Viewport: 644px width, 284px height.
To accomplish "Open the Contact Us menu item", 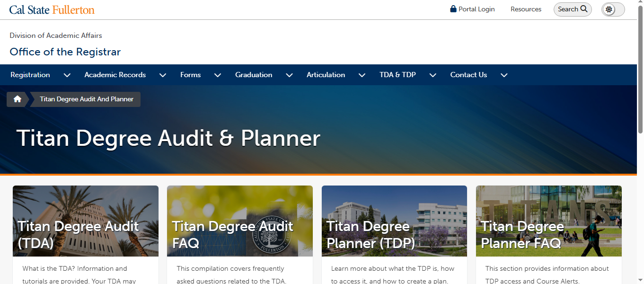I will pos(468,75).
